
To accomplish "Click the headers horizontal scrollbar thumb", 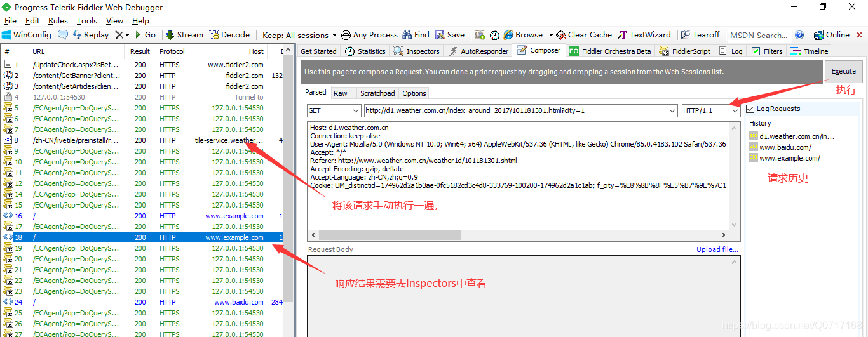I will click(x=389, y=235).
